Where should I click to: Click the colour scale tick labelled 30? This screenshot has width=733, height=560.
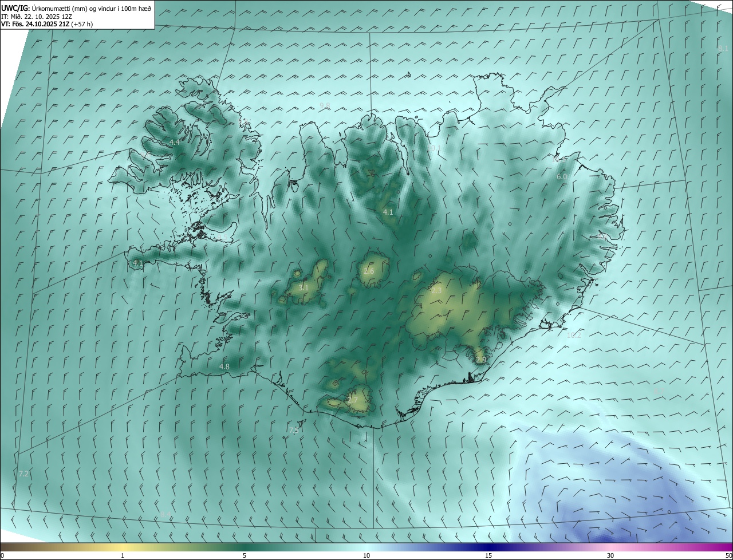click(x=610, y=555)
